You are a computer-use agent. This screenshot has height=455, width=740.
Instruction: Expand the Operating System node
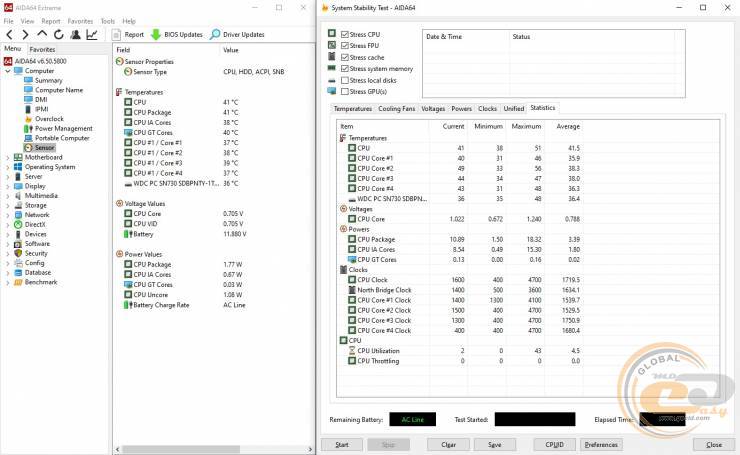point(8,167)
